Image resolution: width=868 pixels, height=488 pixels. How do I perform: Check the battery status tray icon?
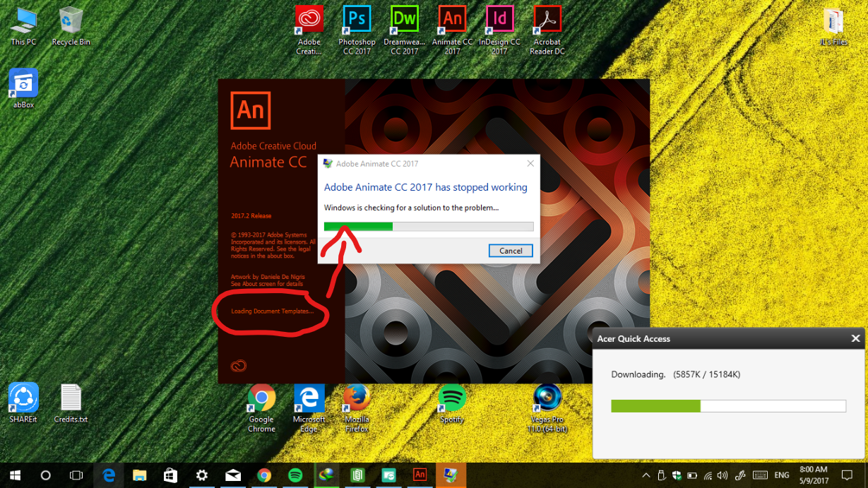click(x=692, y=475)
